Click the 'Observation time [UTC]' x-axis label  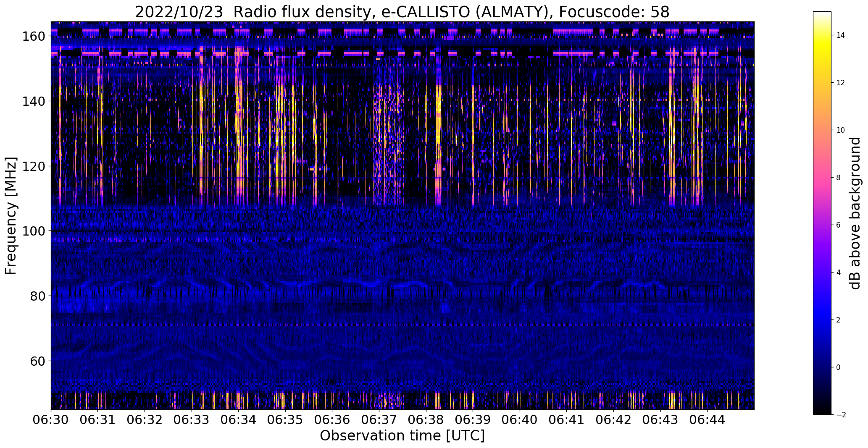402,436
